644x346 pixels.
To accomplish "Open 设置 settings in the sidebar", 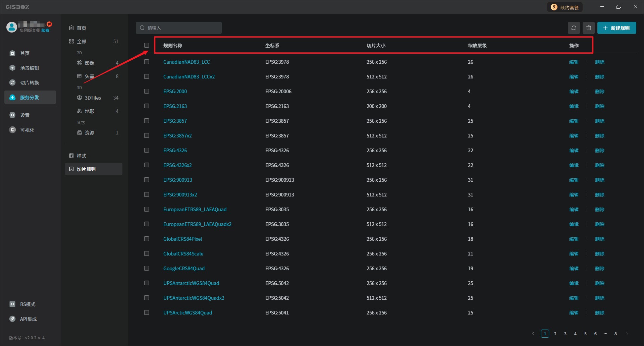I will [25, 115].
